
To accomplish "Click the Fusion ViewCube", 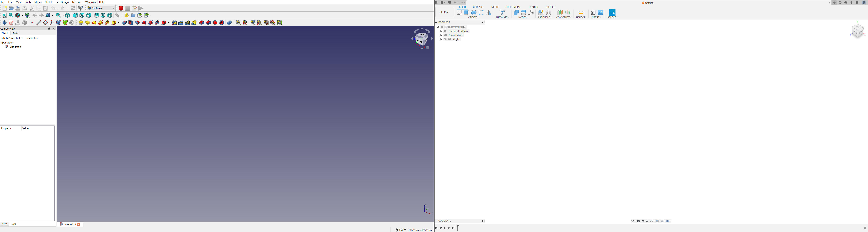I will coord(858,31).
